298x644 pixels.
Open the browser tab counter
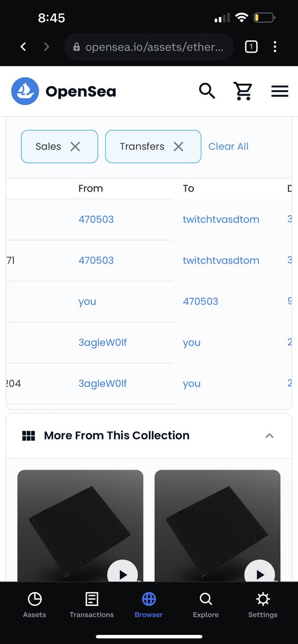click(x=251, y=47)
